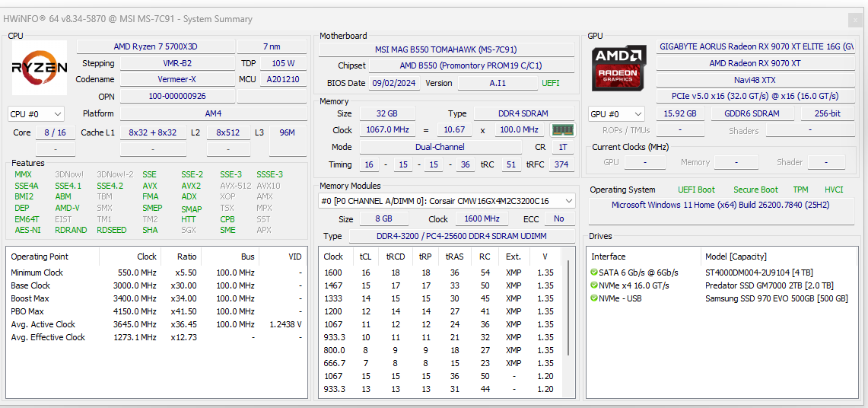Click the 105 W TDP field
This screenshot has width=868, height=408.
283,63
